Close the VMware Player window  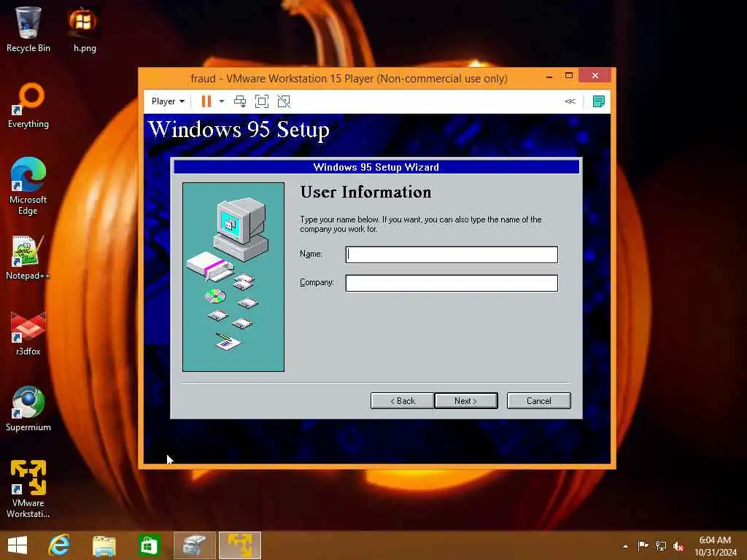tap(595, 76)
